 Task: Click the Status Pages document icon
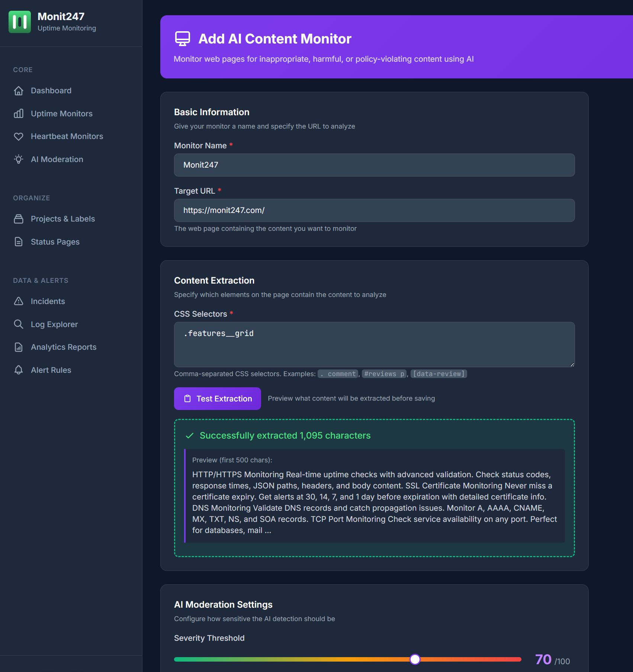pyautogui.click(x=19, y=242)
